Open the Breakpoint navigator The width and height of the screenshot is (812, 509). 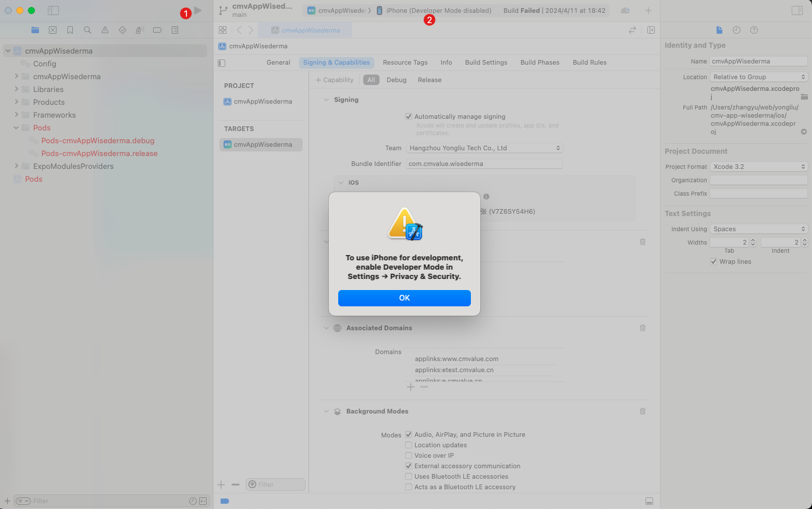click(x=157, y=30)
